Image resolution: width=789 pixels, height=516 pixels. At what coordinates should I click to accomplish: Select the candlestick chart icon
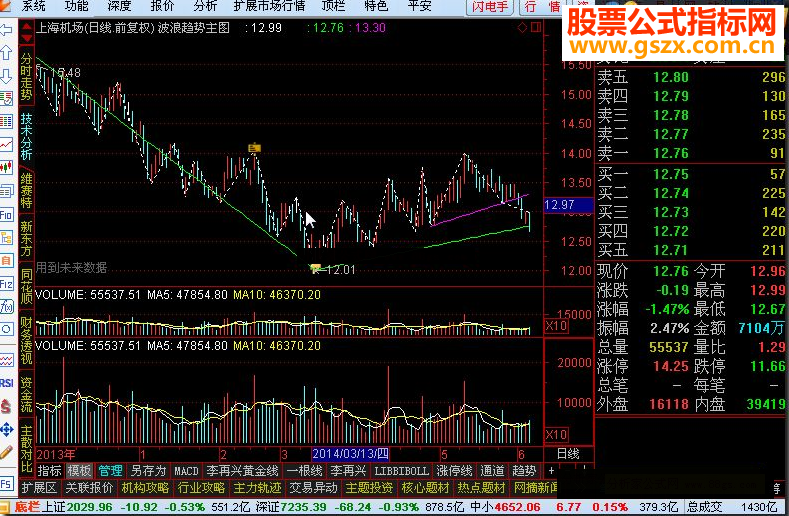[x=7, y=168]
